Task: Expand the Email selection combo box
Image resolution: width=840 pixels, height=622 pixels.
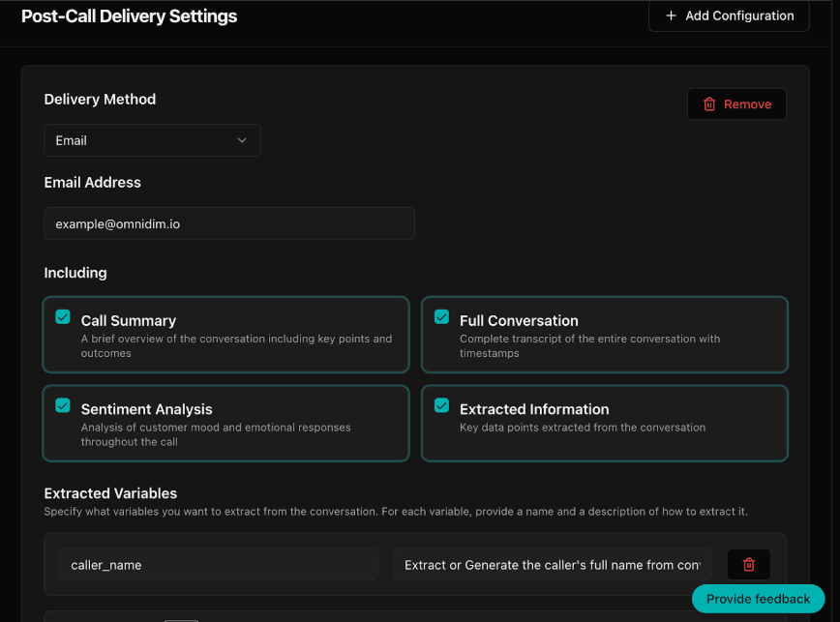Action: [x=152, y=139]
